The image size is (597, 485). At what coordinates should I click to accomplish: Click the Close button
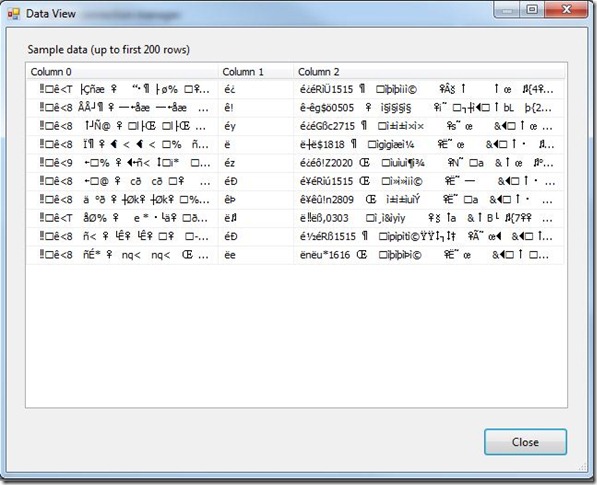(525, 442)
